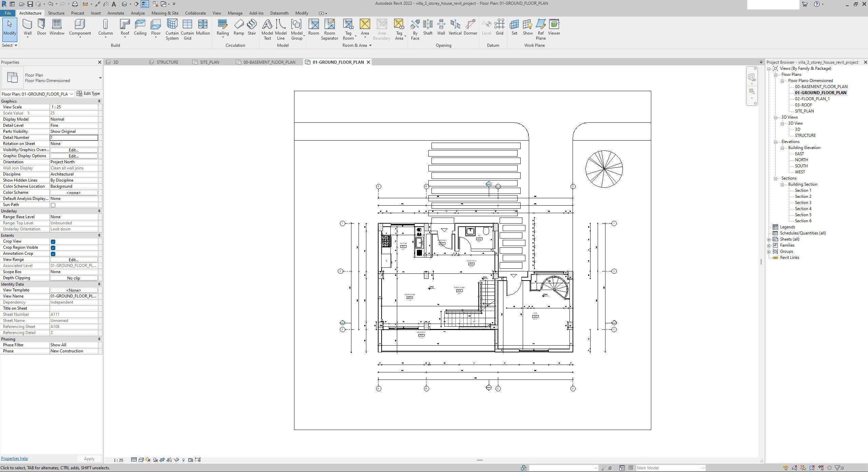
Task: Select the Curtain Grid tool
Action: (x=187, y=29)
